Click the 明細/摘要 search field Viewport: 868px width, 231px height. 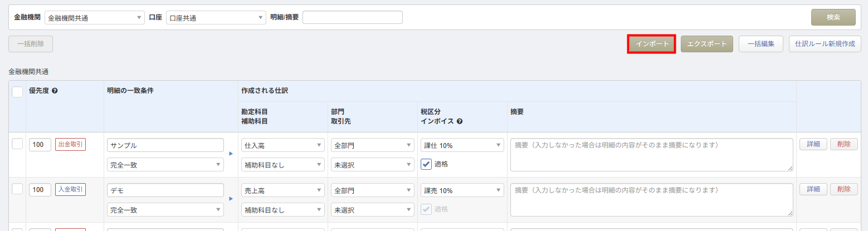point(352,18)
